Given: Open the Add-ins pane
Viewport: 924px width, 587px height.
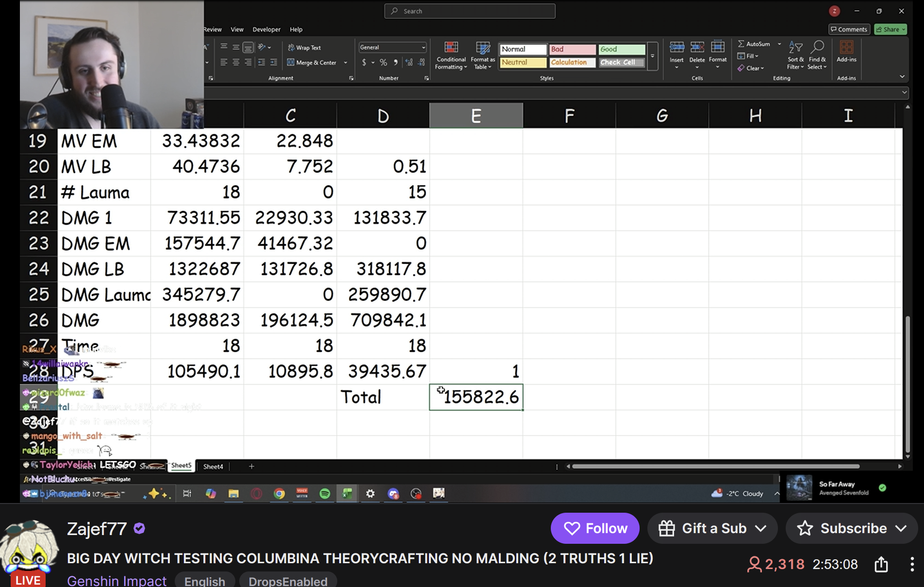Looking at the screenshot, I should tap(846, 52).
